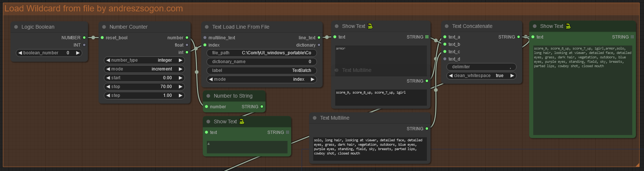Change the Number Counter mode increment selector
644x171 pixels.
pos(144,69)
